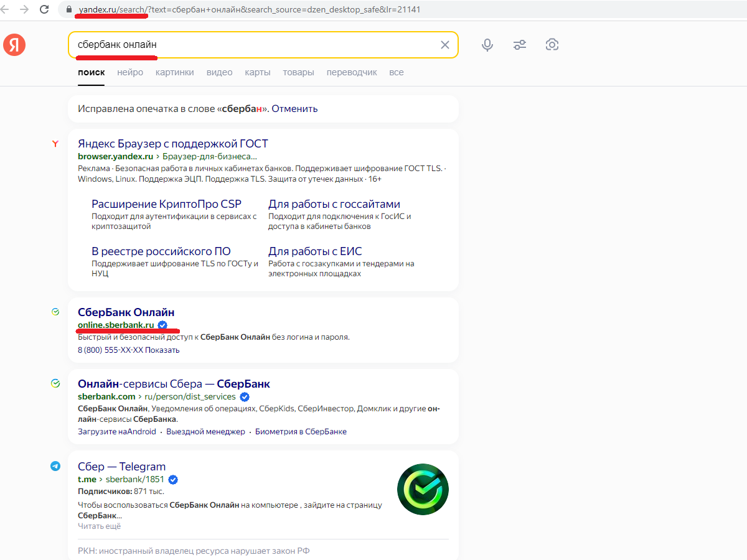Click РКН foreign owner notice text
This screenshot has width=747, height=560.
194,551
